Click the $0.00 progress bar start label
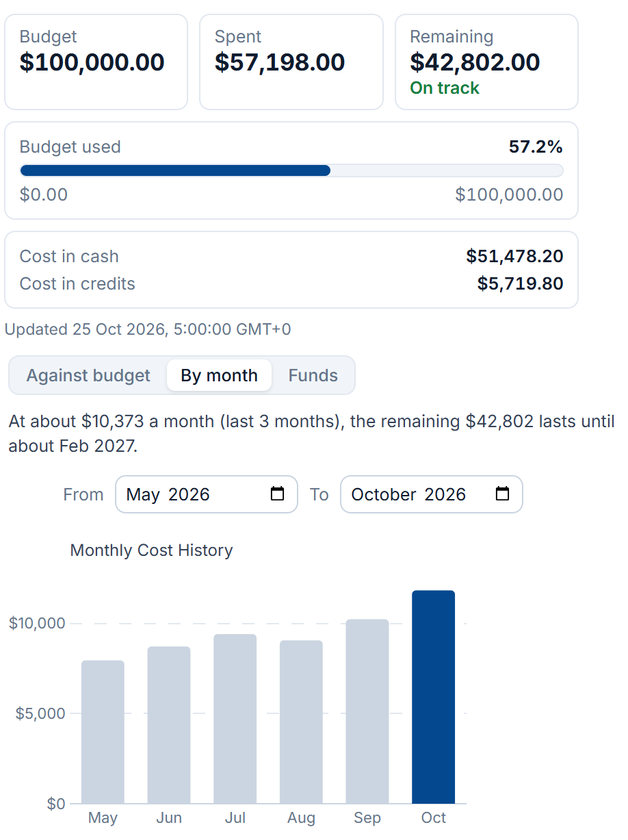Image resolution: width=628 pixels, height=840 pixels. tap(44, 194)
